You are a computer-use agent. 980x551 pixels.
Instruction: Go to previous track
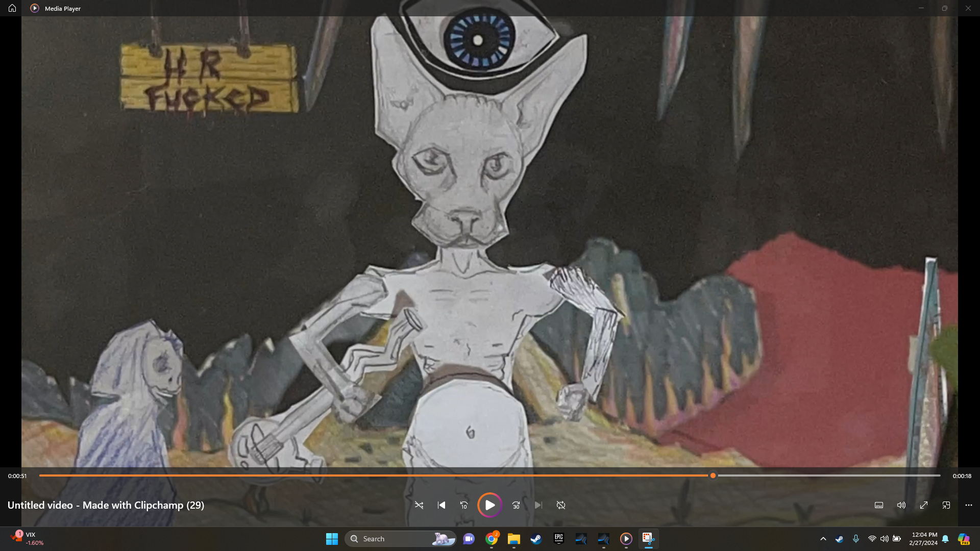click(x=442, y=505)
